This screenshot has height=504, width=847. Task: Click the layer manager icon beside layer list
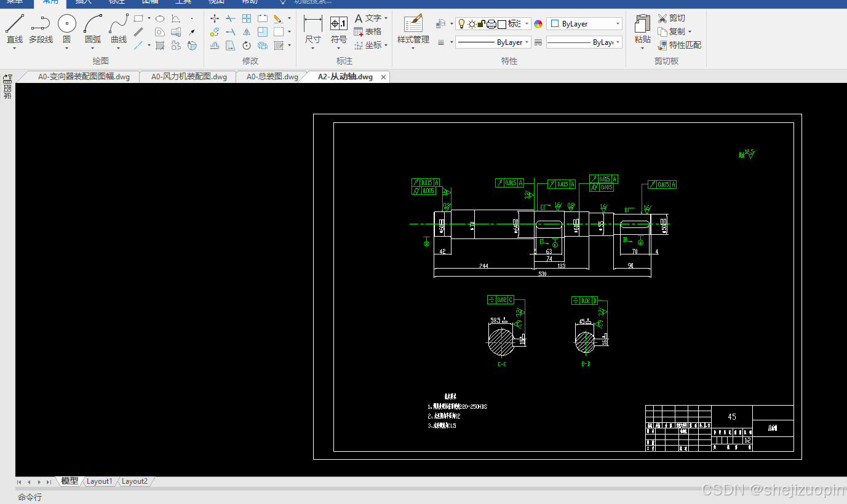point(440,23)
